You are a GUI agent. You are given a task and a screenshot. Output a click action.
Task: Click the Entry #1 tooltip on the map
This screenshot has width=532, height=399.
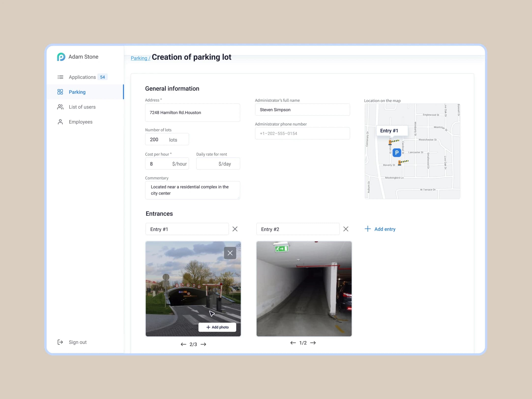coord(392,131)
